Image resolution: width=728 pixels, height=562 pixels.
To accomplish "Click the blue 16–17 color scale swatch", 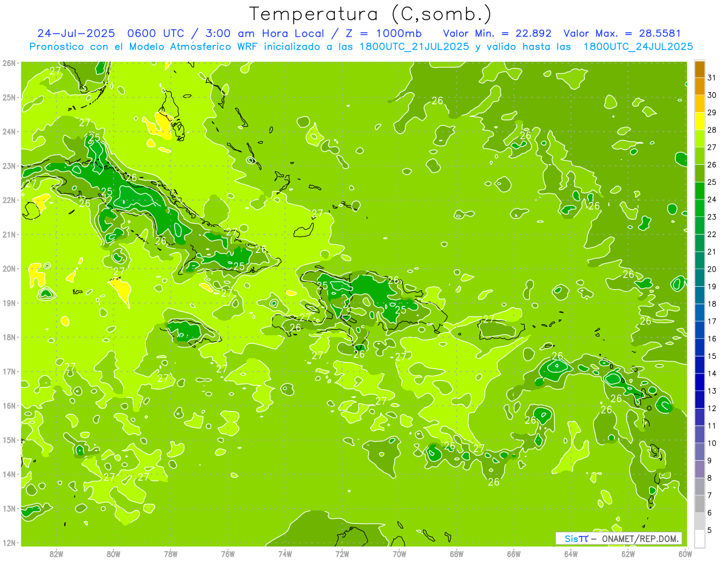I will point(699,330).
